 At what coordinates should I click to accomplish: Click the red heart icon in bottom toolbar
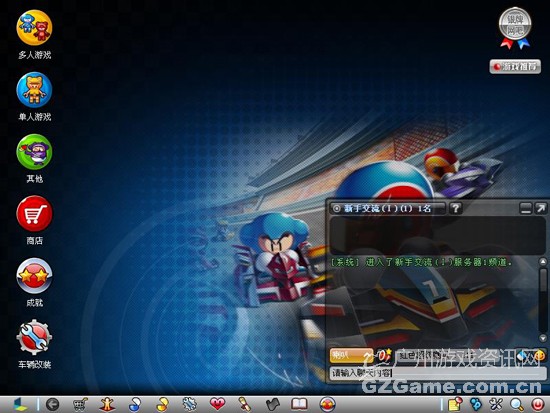217,404
